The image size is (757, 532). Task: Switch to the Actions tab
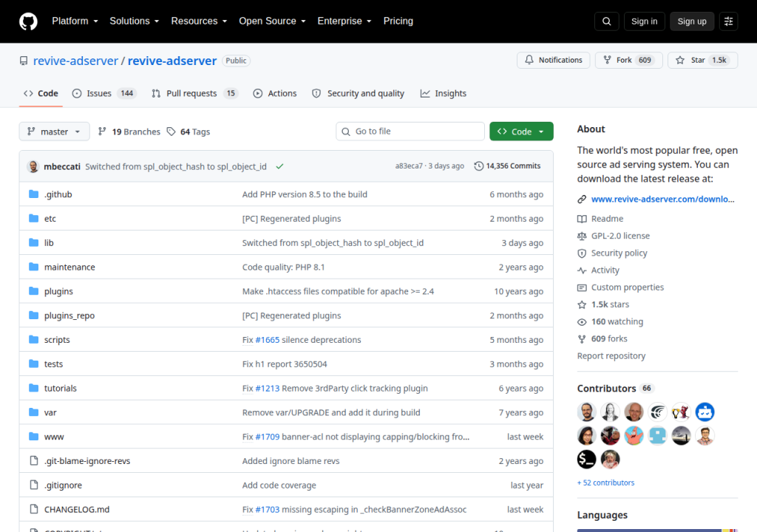[275, 93]
